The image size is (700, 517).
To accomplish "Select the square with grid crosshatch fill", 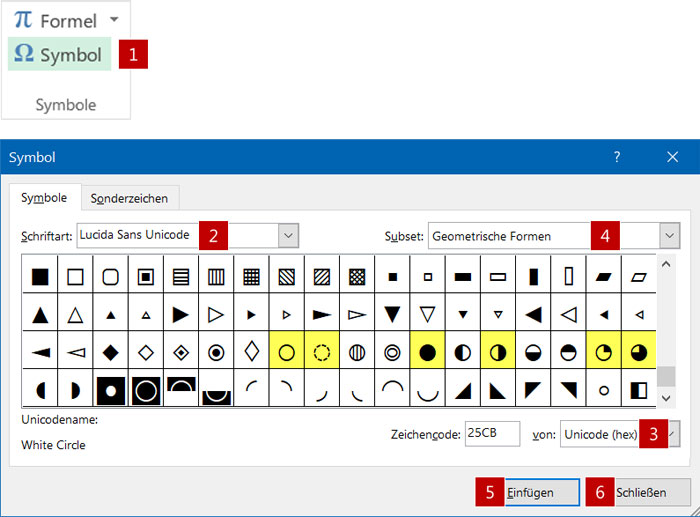I will click(x=251, y=277).
